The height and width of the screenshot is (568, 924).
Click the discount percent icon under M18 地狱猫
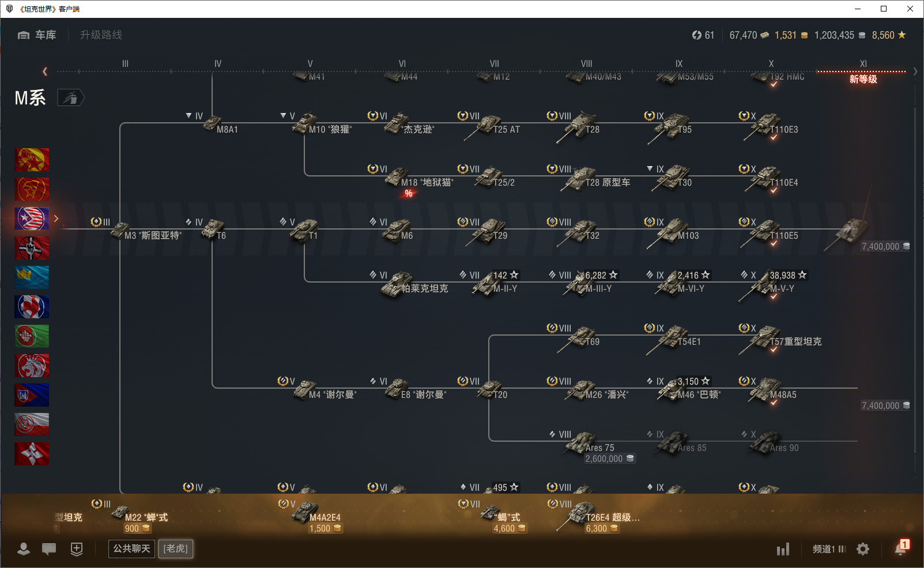(x=408, y=194)
